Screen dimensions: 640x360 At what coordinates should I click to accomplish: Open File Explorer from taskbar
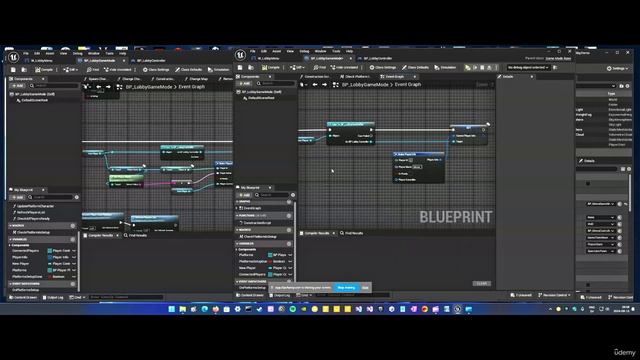tap(182, 309)
